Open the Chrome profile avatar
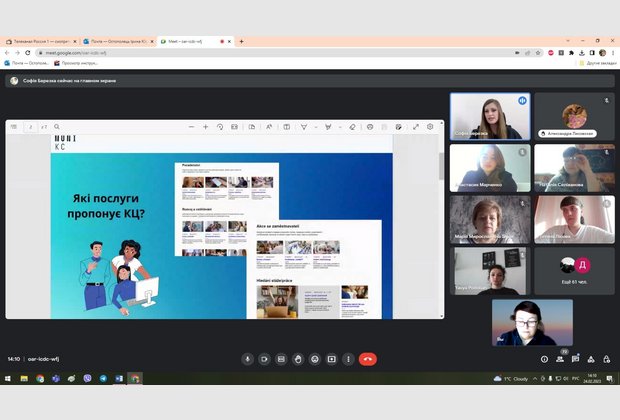The image size is (620, 420). coord(603,53)
